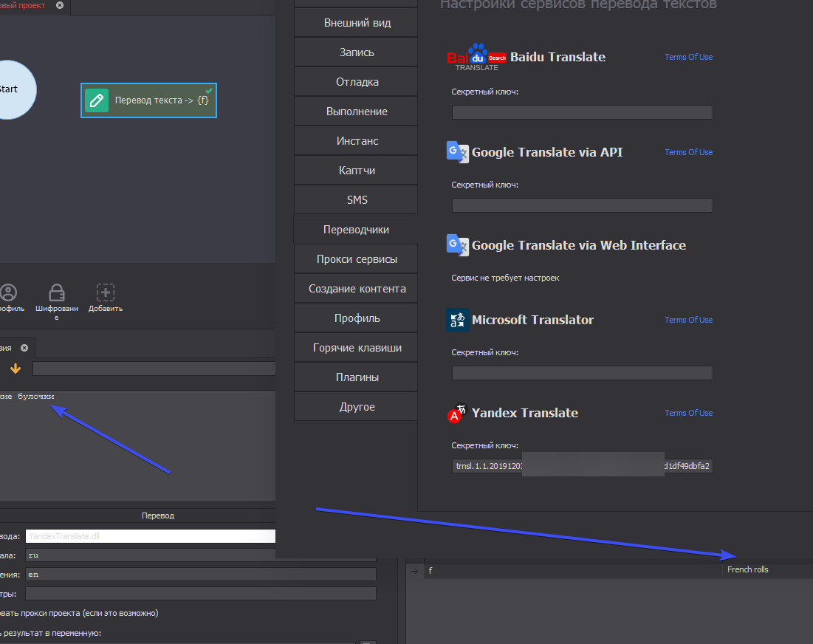Image resolution: width=813 pixels, height=644 pixels.
Task: Open the Запись settings section
Action: point(356,52)
